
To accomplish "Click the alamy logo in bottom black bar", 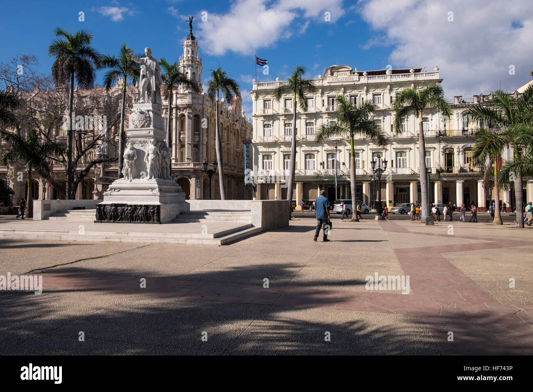I will coord(41,374).
